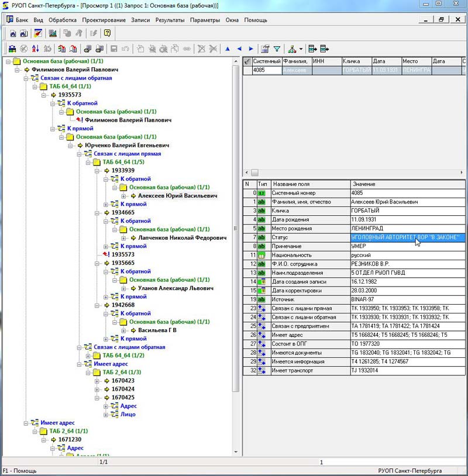Click the A-Z sort arrows icon
This screenshot has height=476, width=468.
point(36,49)
